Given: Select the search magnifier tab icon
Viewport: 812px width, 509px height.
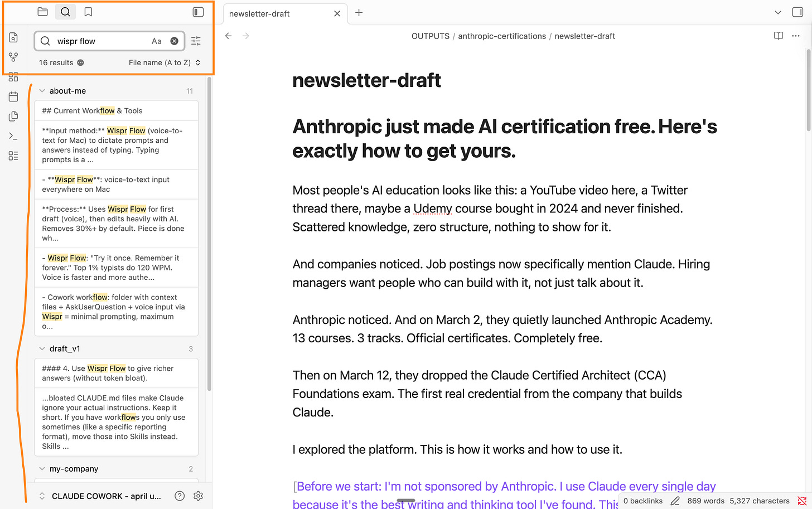Looking at the screenshot, I should 65,12.
